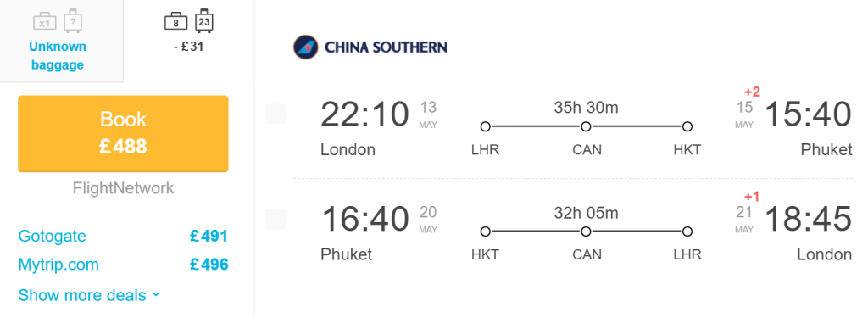Select the 23 kg checked suitcase icon
868x318 pixels.
[204, 20]
